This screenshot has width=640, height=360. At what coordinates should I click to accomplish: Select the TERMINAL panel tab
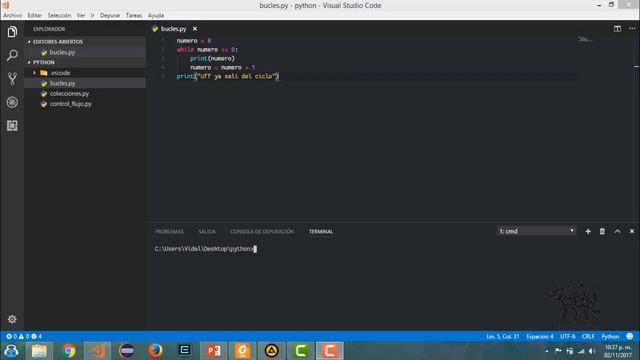point(321,231)
